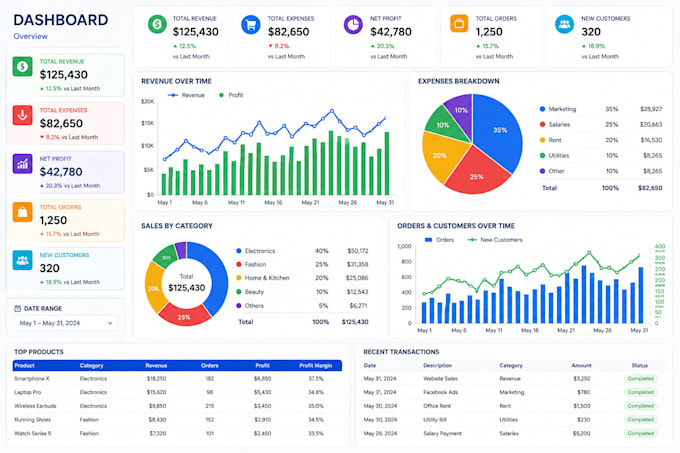This screenshot has width=680, height=453.
Task: Click the purple pie icon in the top Net Profit card
Action: pyautogui.click(x=353, y=25)
